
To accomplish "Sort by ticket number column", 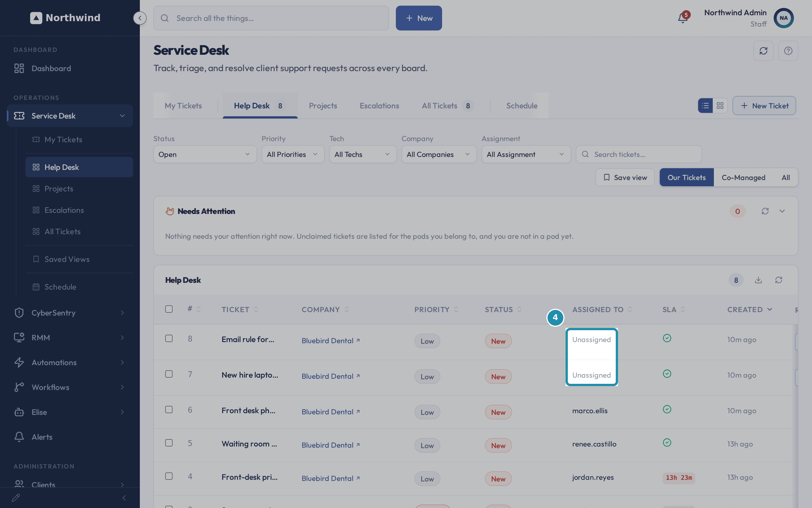I will pyautogui.click(x=194, y=309).
